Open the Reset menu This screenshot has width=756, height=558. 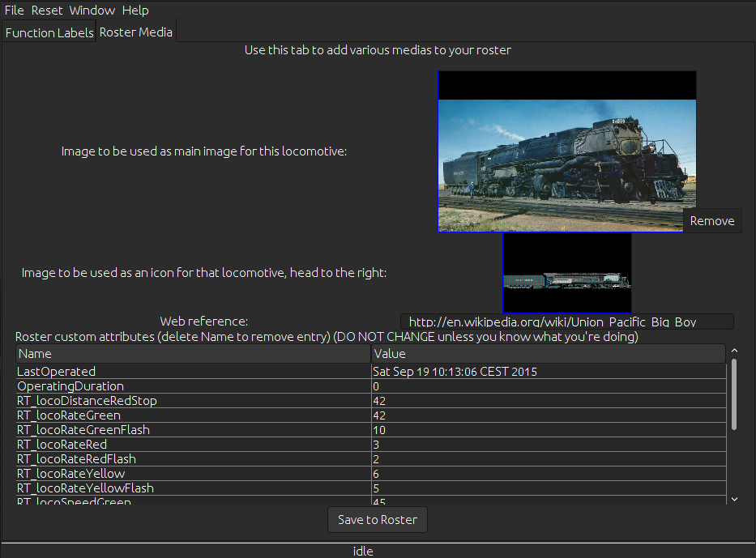(46, 11)
